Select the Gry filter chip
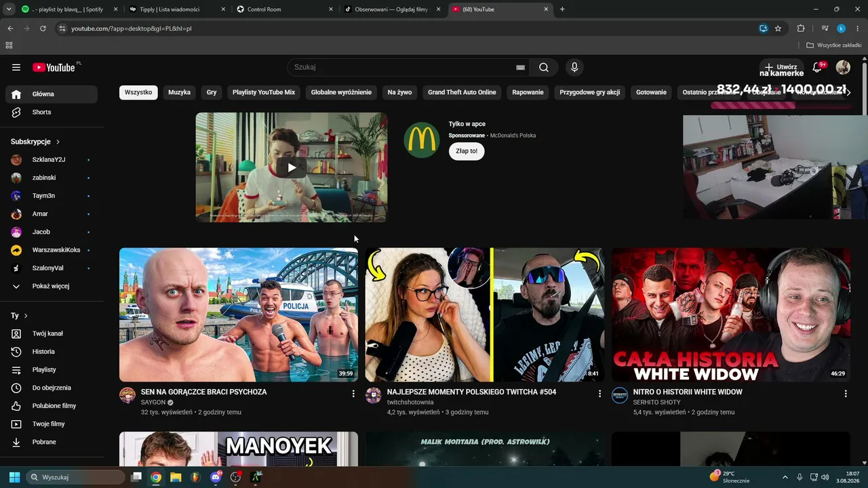 [x=212, y=92]
